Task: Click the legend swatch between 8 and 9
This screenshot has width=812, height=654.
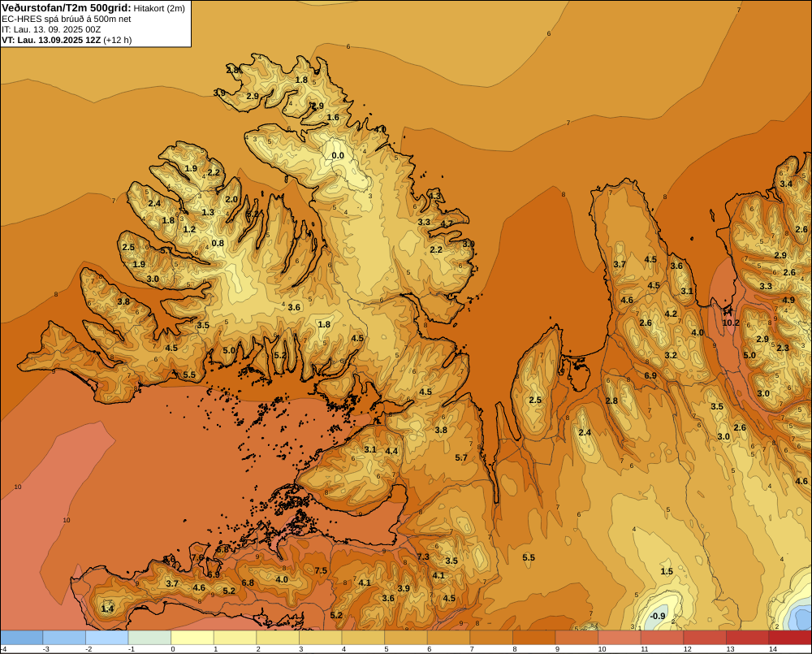Action: click(534, 638)
